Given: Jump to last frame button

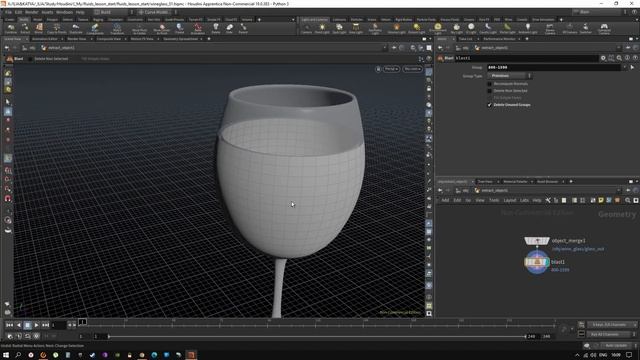Looking at the screenshot, I should pyautogui.click(x=45, y=325).
